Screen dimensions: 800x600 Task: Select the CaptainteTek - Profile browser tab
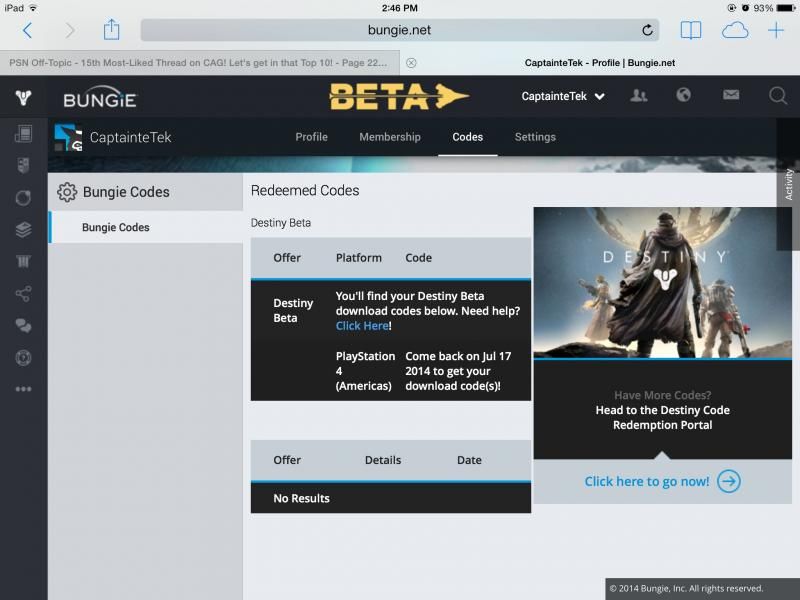coord(600,63)
